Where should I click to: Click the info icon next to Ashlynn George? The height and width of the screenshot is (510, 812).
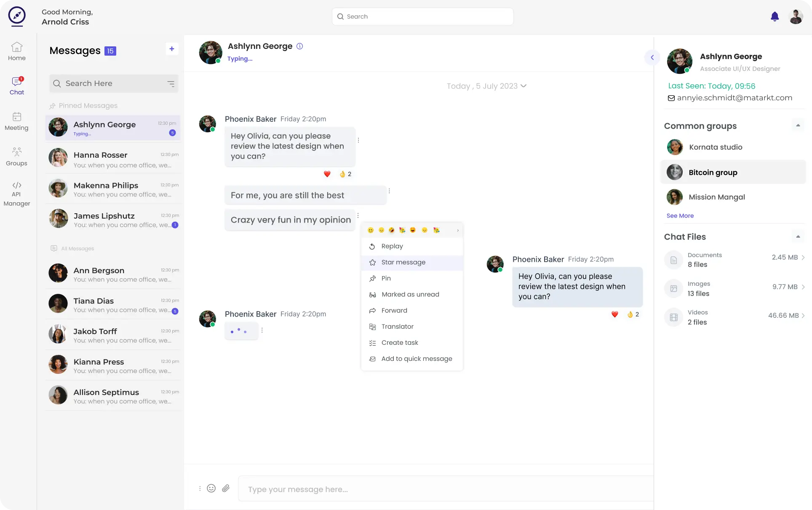(x=300, y=46)
